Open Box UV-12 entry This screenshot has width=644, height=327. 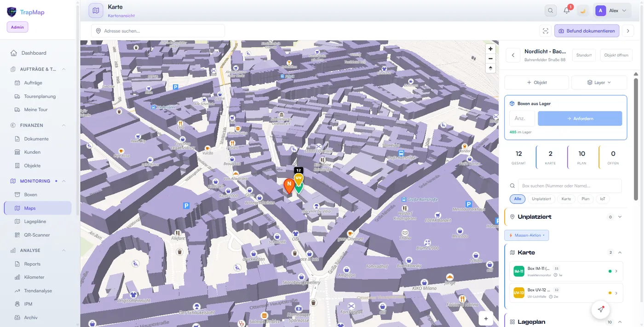[566, 293]
